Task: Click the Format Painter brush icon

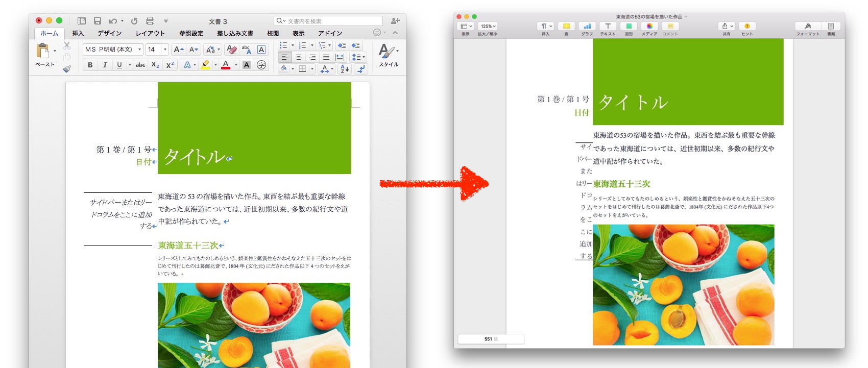Action: click(x=67, y=68)
